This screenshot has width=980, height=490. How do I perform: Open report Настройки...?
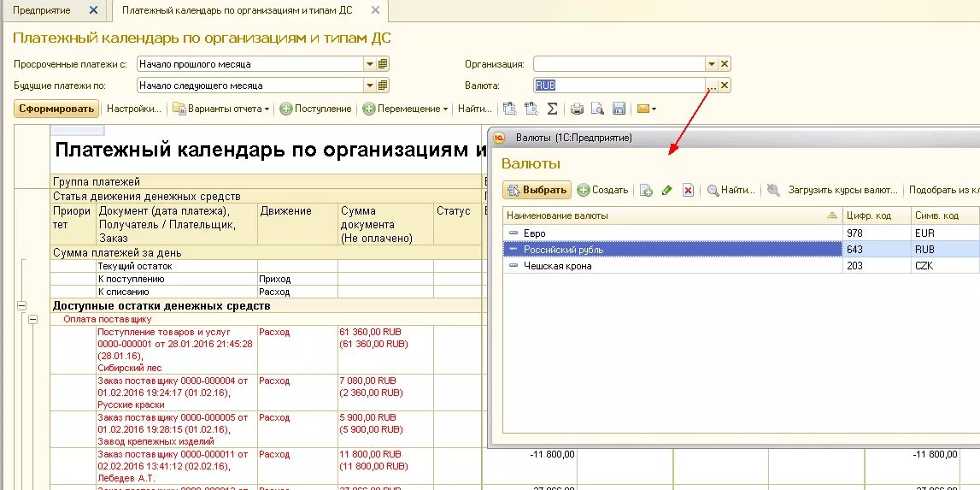pos(134,109)
